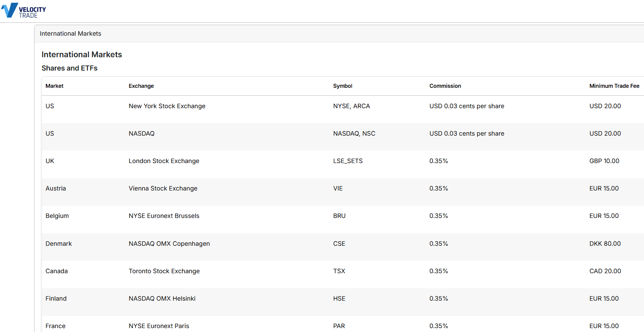Click the NASDAQ exchange cell
Viewport: 644px width, 332px height.
[x=141, y=134]
